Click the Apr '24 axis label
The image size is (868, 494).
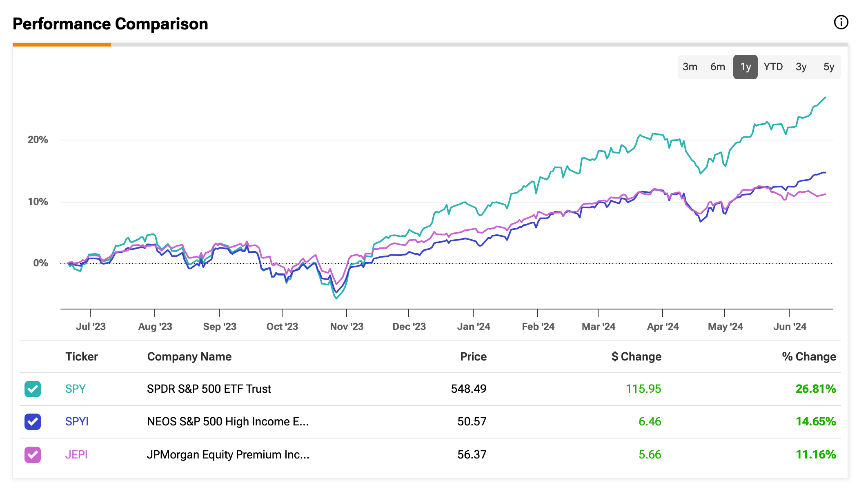point(663,327)
